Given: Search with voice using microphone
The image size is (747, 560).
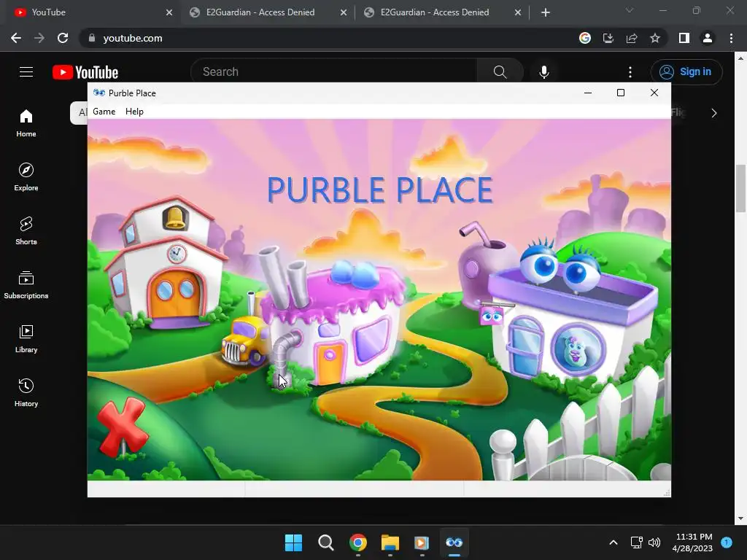Looking at the screenshot, I should coord(543,72).
